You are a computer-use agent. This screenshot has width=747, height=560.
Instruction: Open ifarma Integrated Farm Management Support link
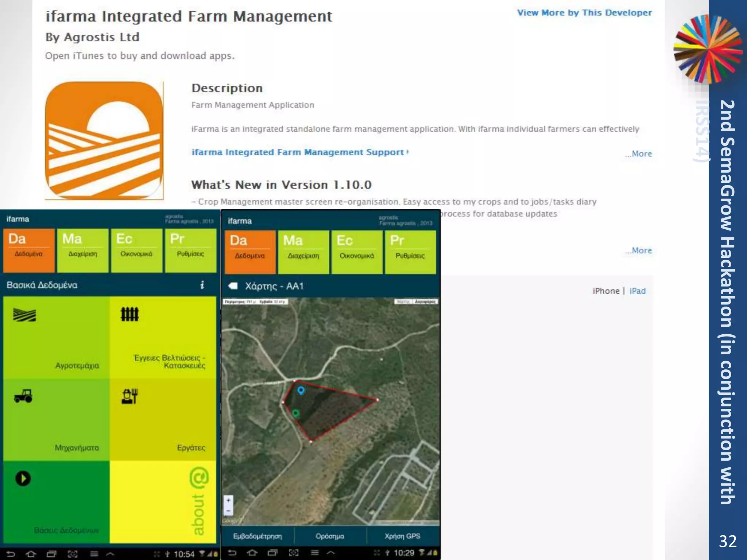coord(300,152)
